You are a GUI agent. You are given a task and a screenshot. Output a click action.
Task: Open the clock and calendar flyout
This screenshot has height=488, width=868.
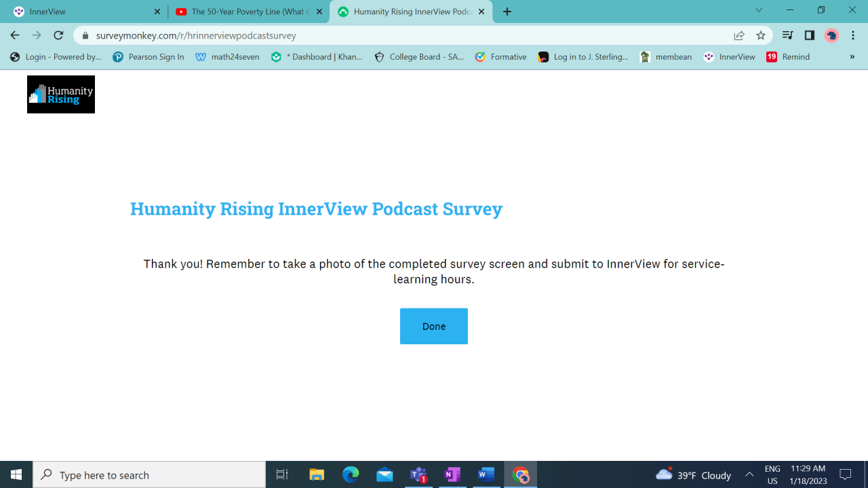(808, 474)
